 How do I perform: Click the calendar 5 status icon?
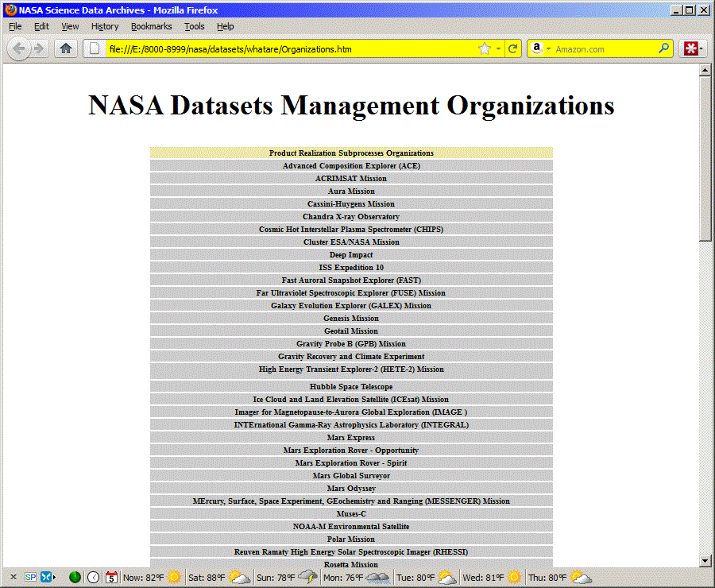pos(111,578)
